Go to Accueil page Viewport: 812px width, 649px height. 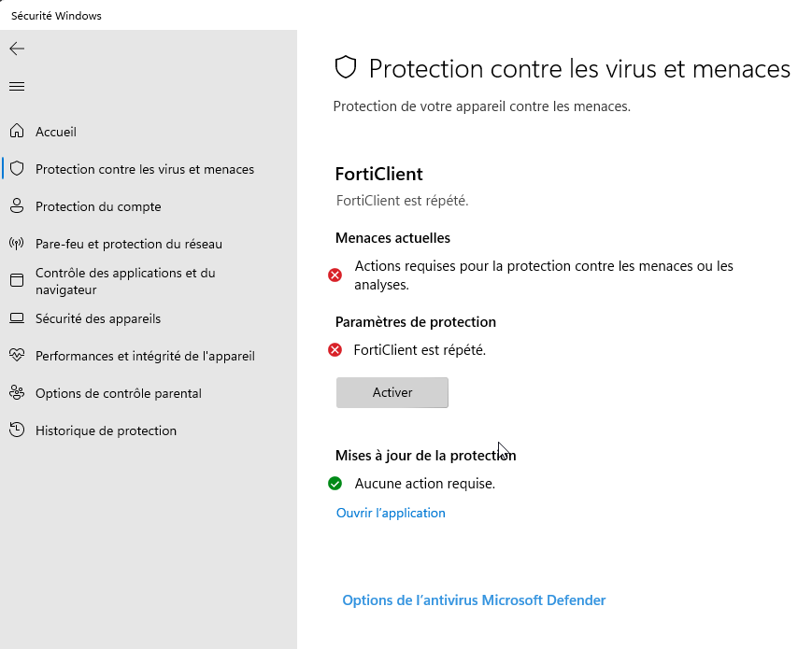click(x=56, y=132)
